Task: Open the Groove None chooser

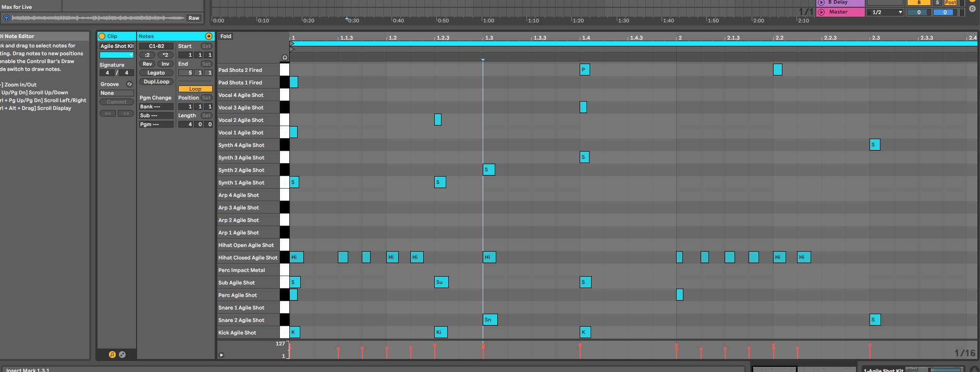Action: point(117,93)
